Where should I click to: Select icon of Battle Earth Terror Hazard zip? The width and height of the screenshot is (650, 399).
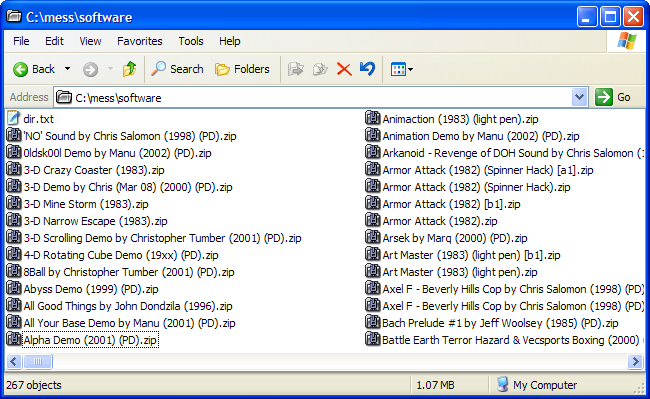coord(373,339)
